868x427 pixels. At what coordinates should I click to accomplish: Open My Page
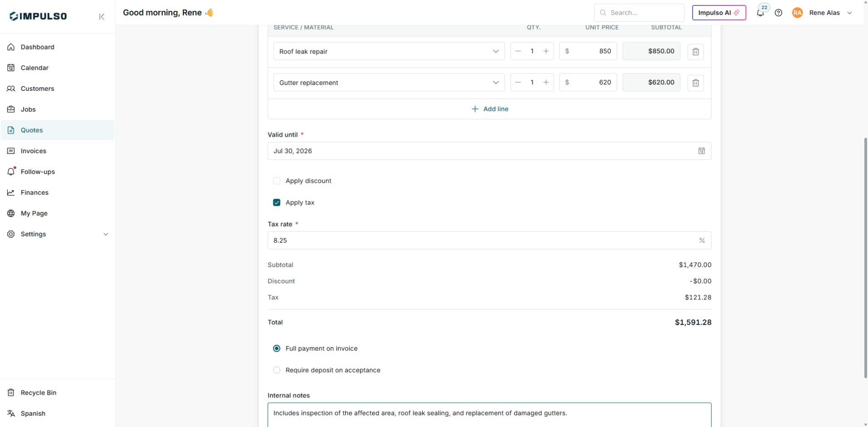click(57, 213)
